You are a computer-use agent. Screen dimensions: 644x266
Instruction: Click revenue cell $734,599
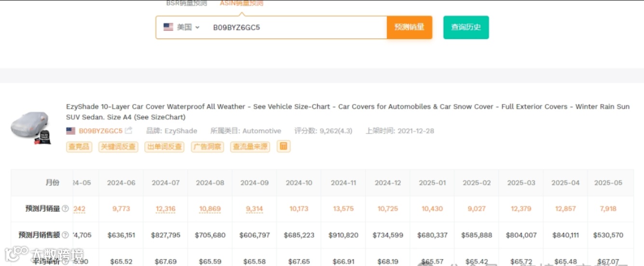(x=387, y=235)
